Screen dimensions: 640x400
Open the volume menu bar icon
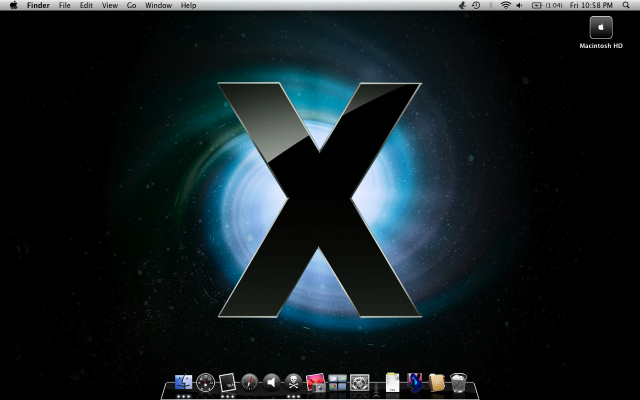pyautogui.click(x=519, y=5)
